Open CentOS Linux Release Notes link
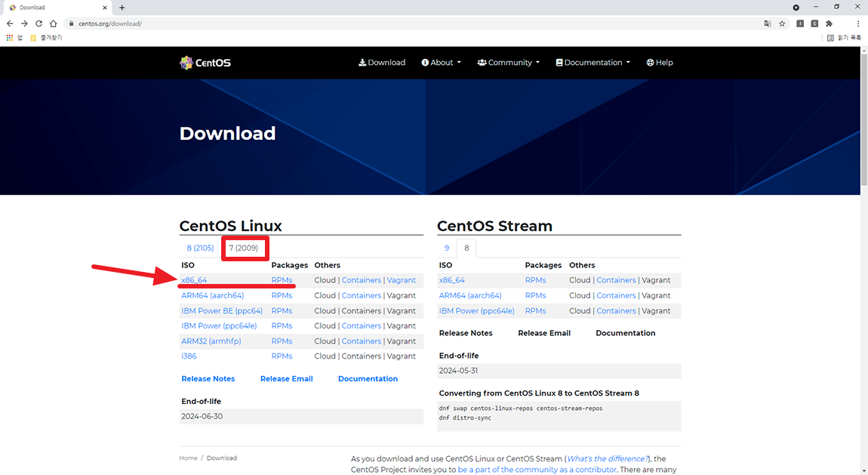The width and height of the screenshot is (868, 475). (208, 378)
